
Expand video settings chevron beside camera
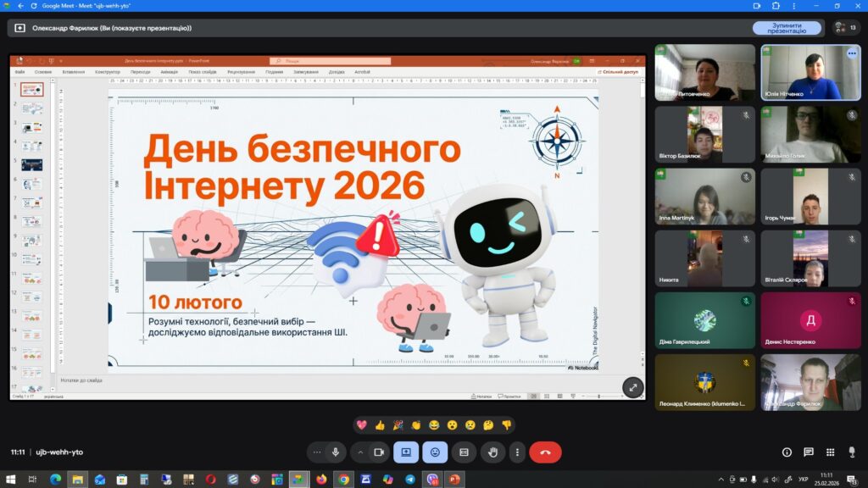point(360,452)
